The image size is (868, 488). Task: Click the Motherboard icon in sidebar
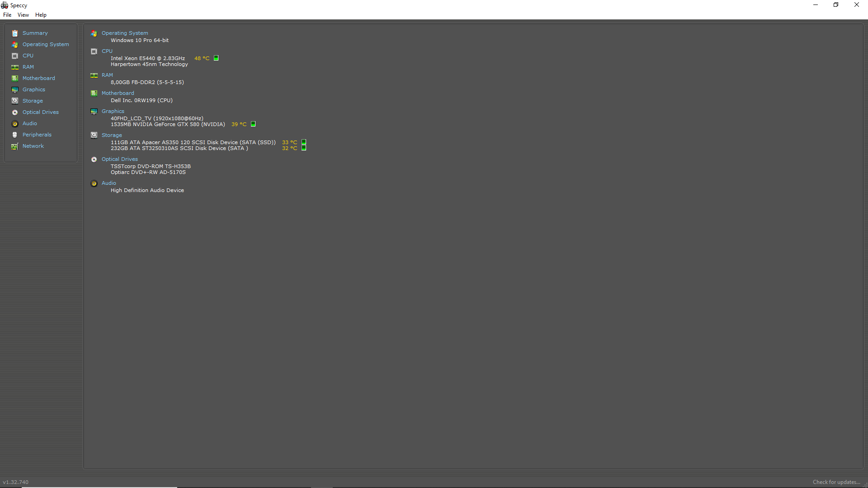(x=15, y=79)
